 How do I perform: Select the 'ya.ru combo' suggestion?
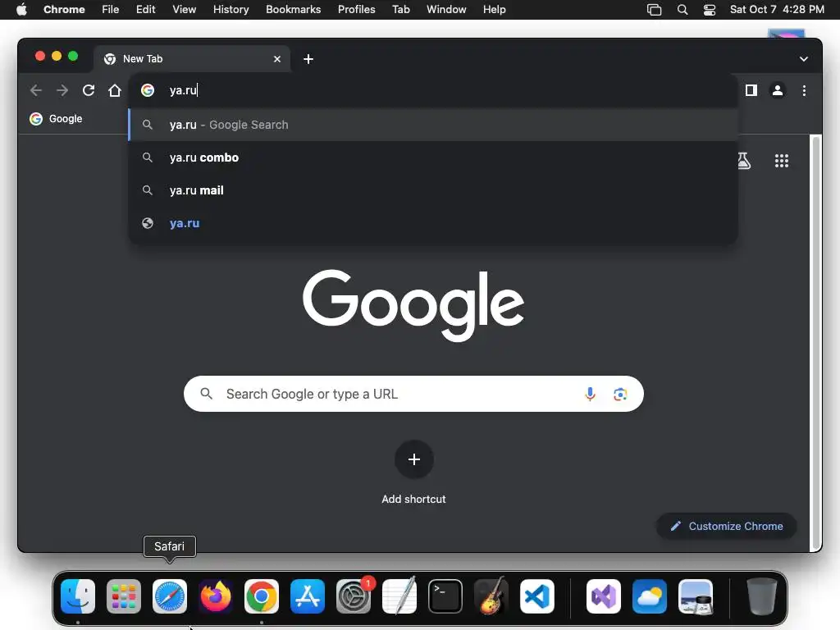point(433,157)
